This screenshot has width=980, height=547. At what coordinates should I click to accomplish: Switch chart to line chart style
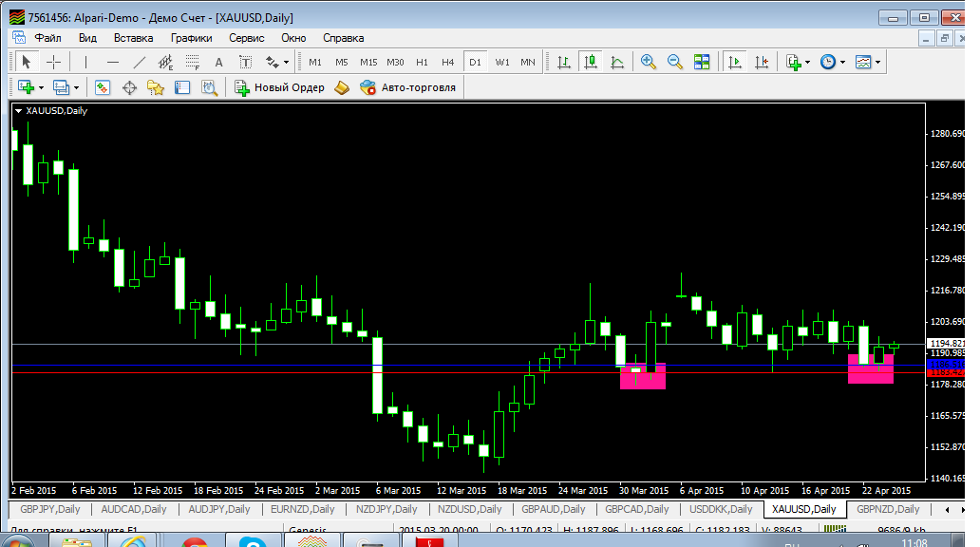[x=617, y=62]
